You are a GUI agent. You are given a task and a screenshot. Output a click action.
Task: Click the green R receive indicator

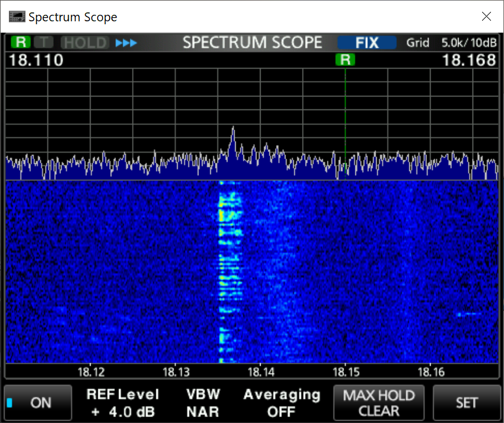[21, 43]
